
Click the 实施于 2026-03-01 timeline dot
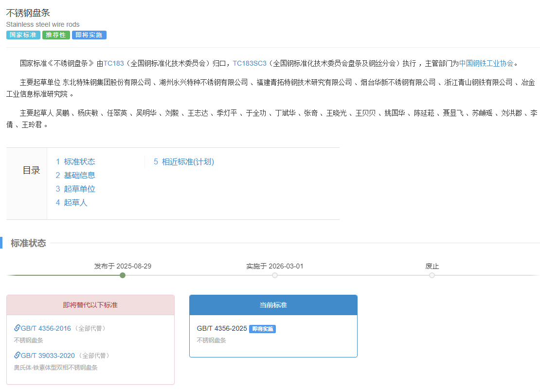[x=275, y=275]
